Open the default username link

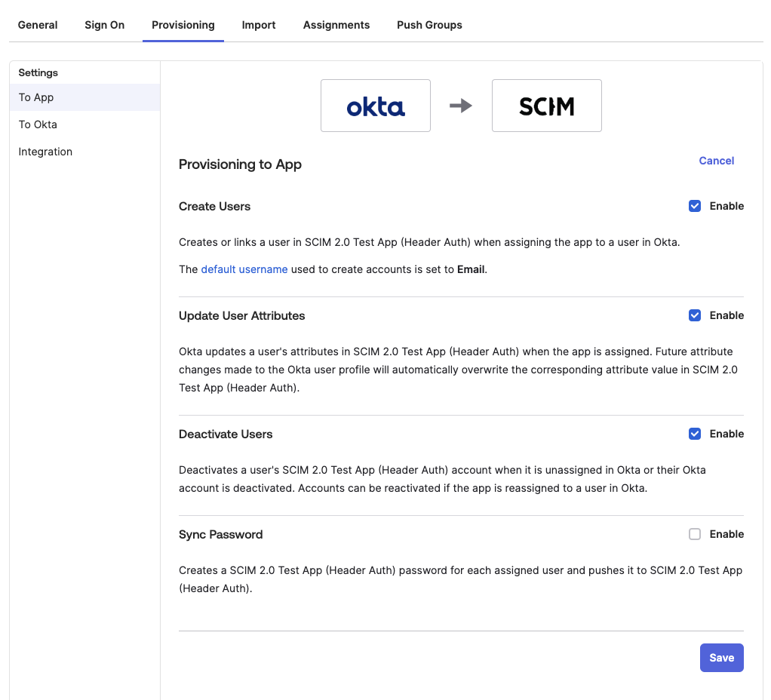pyautogui.click(x=244, y=269)
